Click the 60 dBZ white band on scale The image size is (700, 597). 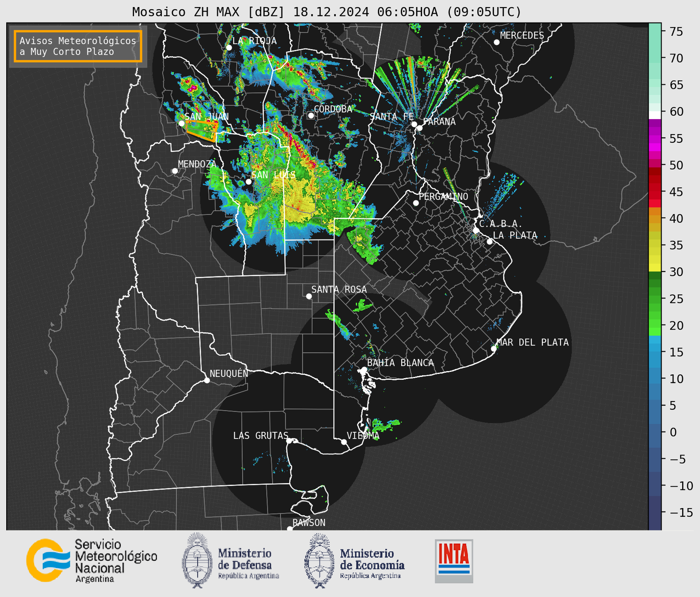click(655, 115)
